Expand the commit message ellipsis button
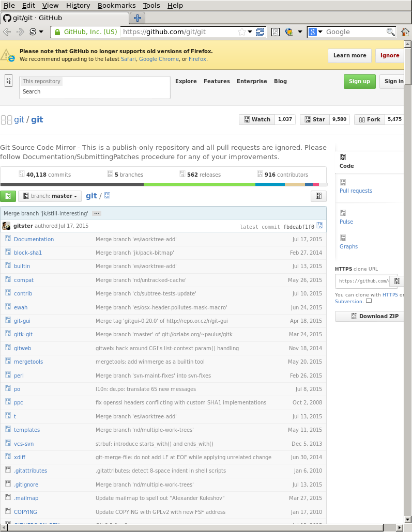412x532 pixels. tap(96, 213)
